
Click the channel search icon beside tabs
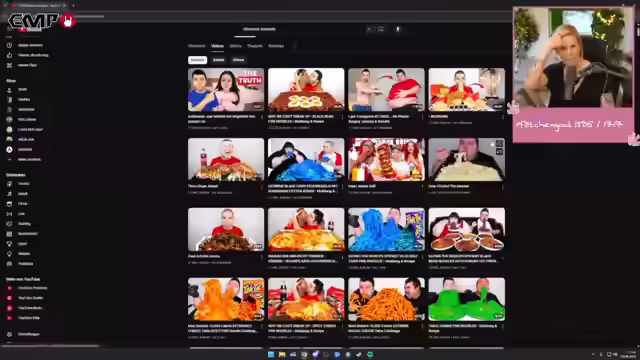[x=295, y=46]
